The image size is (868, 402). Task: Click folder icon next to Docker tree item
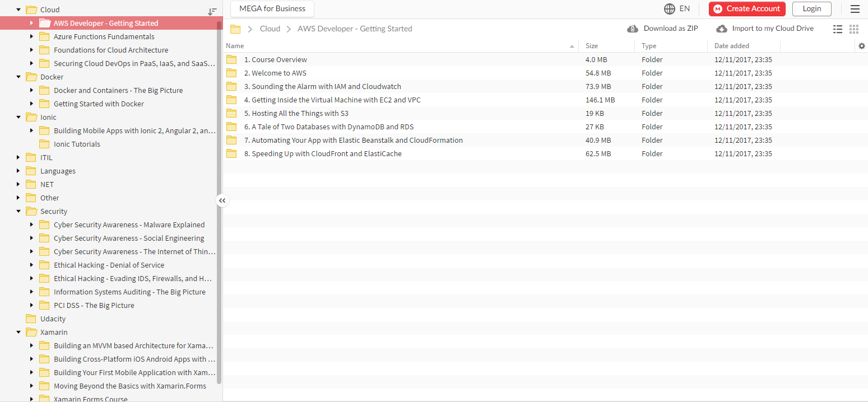[x=31, y=77]
